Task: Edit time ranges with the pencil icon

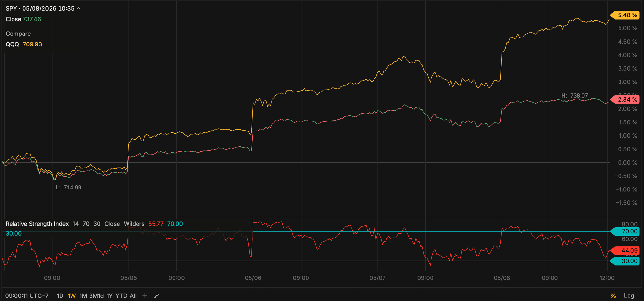Action: 156,296
